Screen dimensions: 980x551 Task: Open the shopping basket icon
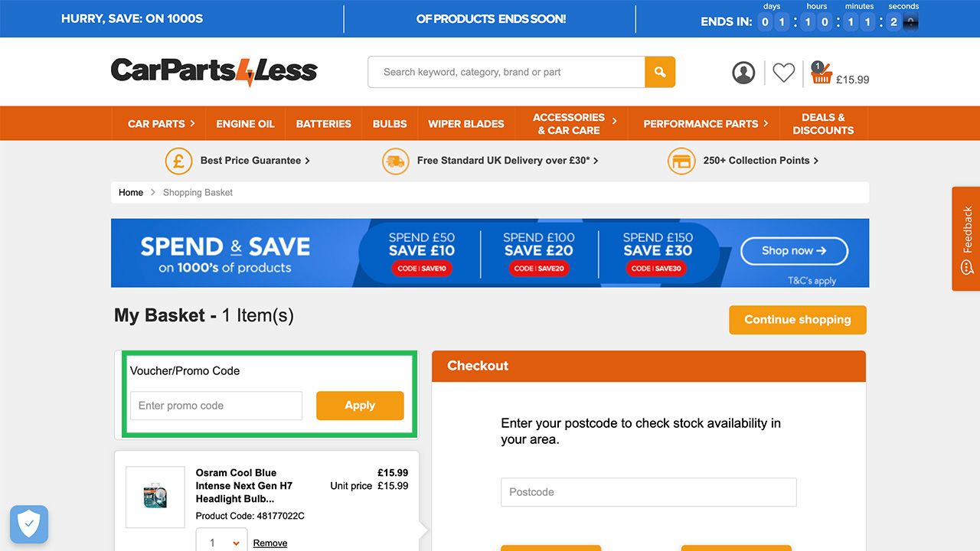pos(822,74)
